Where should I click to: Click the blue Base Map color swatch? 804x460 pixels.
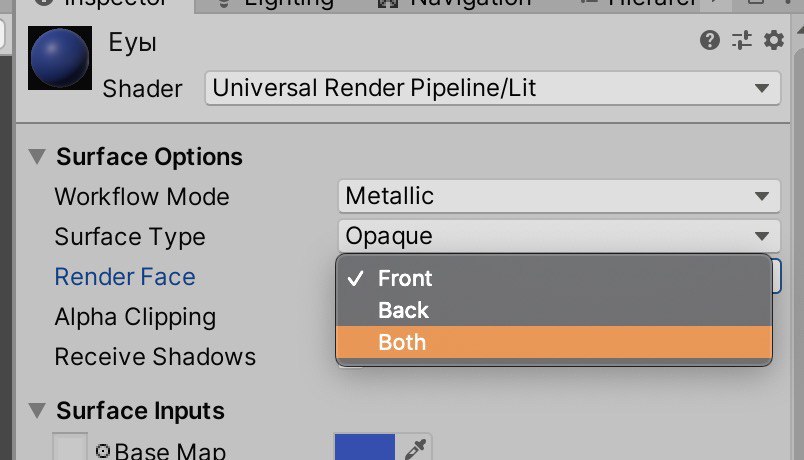tap(365, 447)
